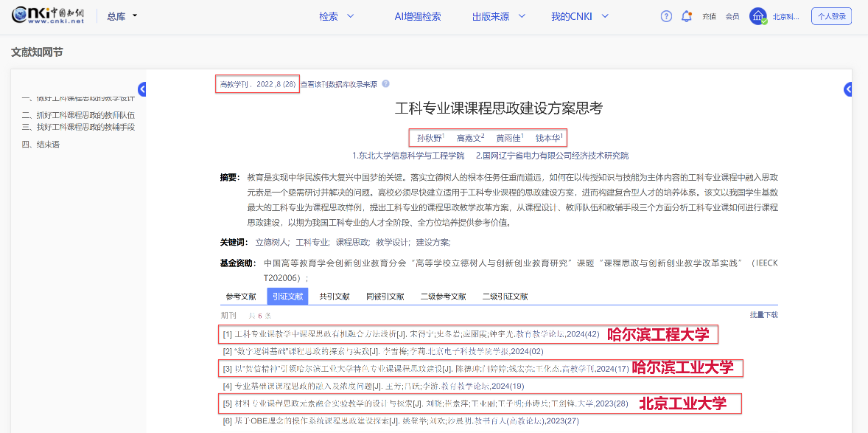
Task: Open the 出版来源 dropdown menu
Action: tap(500, 16)
